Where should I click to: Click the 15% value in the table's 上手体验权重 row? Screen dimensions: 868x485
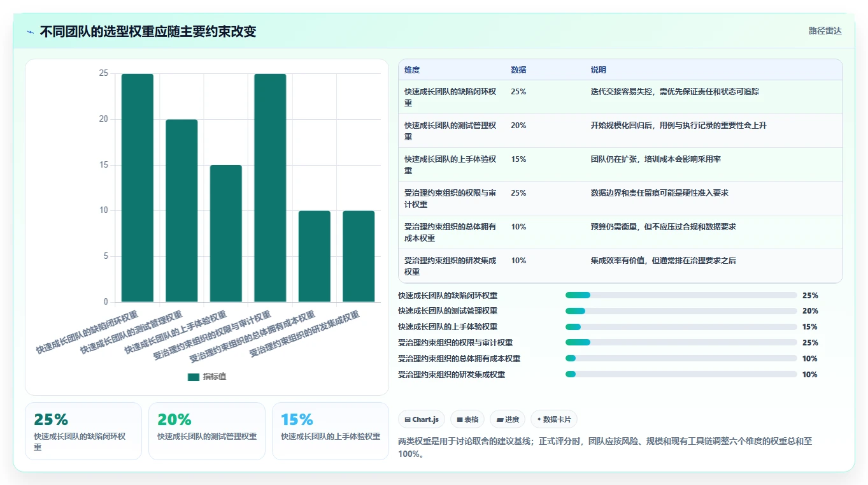[518, 159]
